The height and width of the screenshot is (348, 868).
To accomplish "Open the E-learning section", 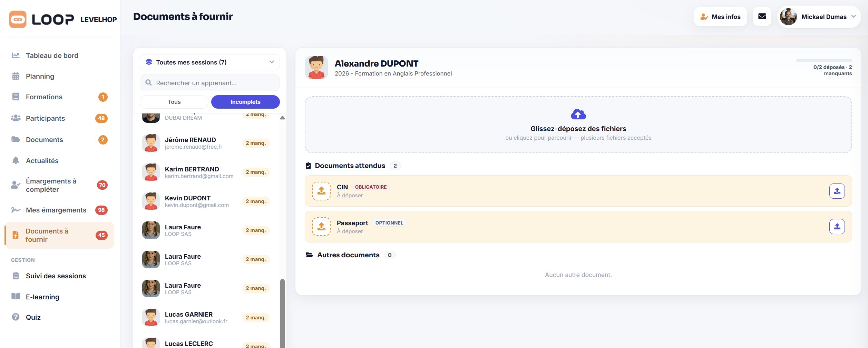I will click(x=59, y=297).
